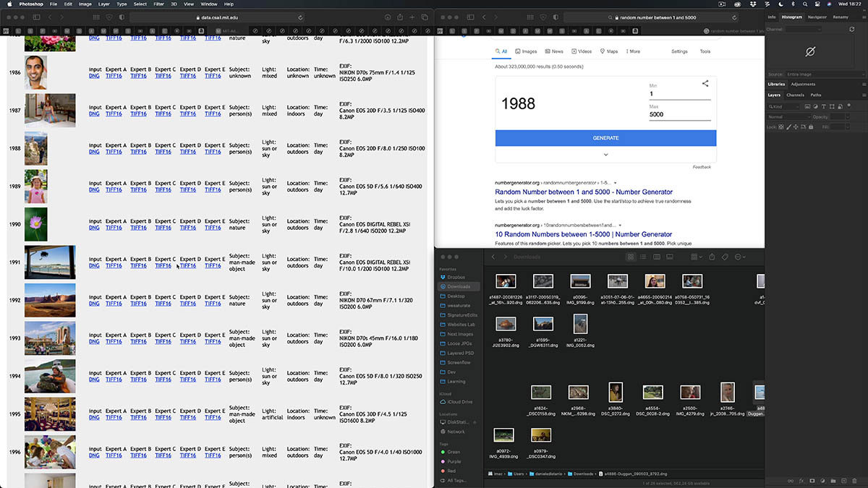Switch to the Navigator panel tab
868x488 pixels.
point(817,17)
